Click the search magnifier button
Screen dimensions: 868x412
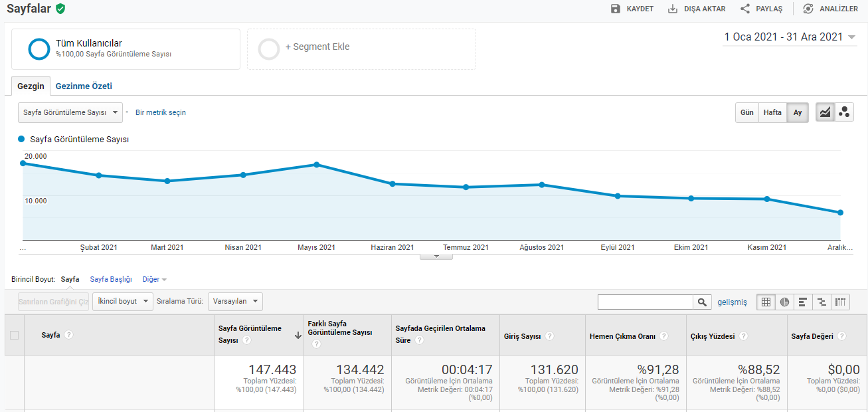pyautogui.click(x=702, y=302)
